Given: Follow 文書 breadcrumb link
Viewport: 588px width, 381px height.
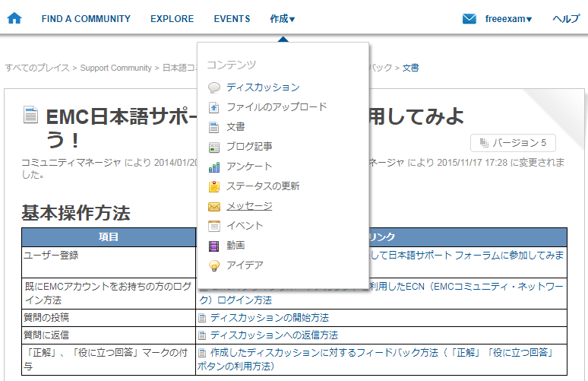Looking at the screenshot, I should point(411,68).
